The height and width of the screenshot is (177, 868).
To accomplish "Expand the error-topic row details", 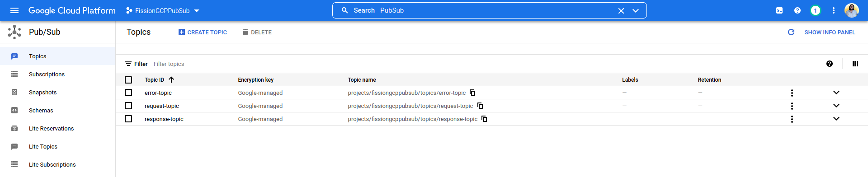I will 836,93.
